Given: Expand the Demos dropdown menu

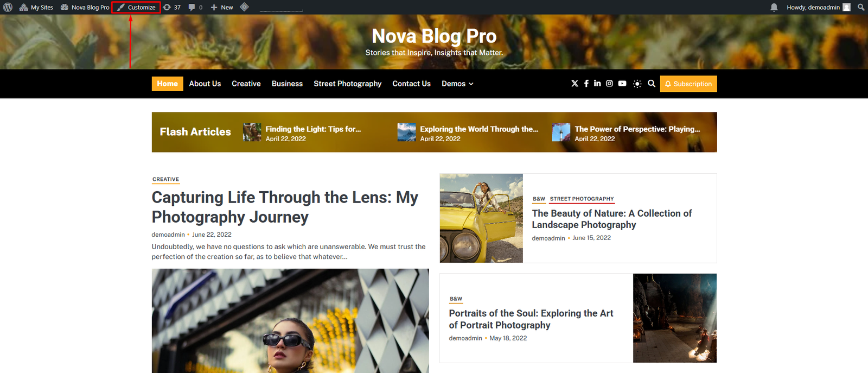Looking at the screenshot, I should click(x=457, y=84).
